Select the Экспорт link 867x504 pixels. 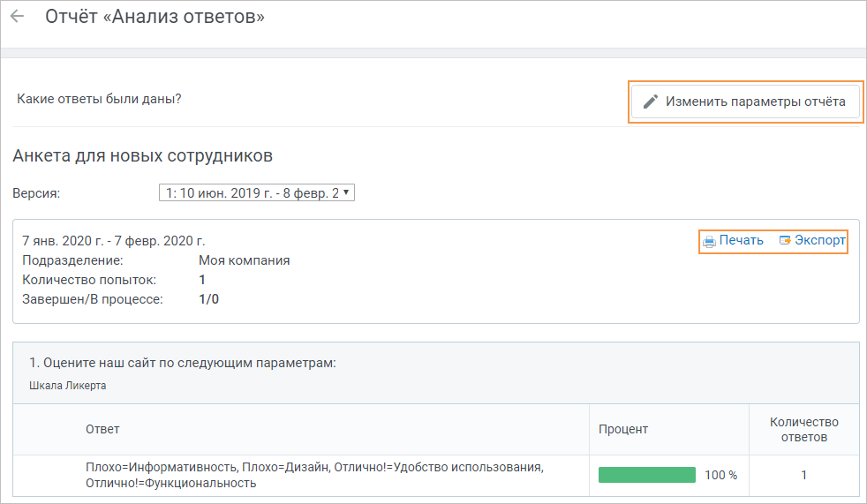click(x=820, y=240)
